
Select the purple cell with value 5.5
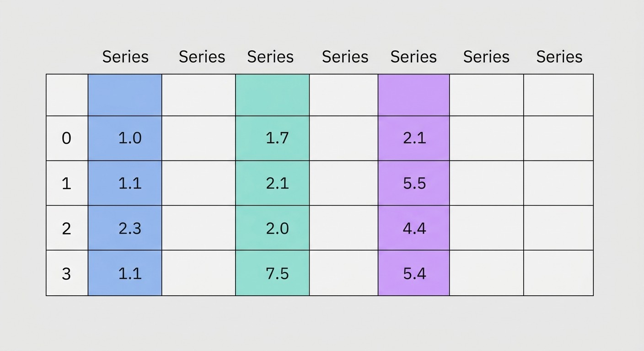click(414, 183)
